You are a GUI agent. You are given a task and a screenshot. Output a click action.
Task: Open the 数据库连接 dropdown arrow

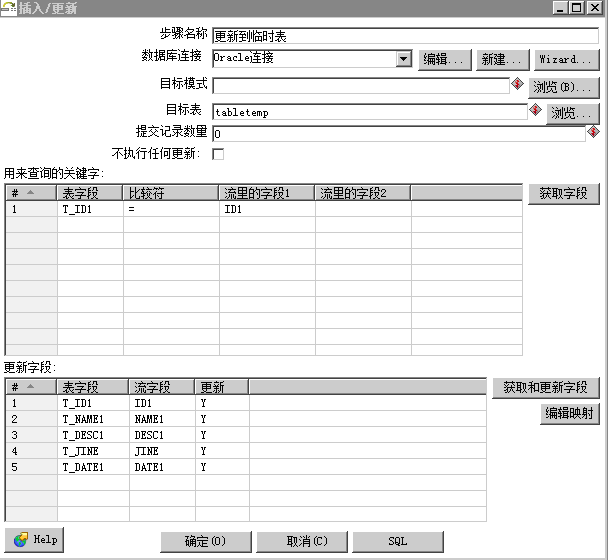click(x=403, y=59)
